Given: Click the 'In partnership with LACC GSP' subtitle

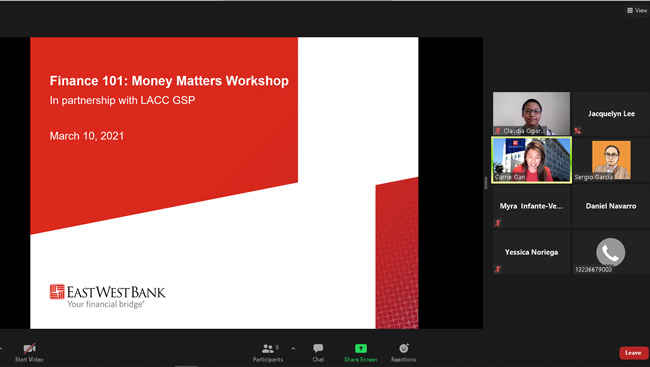Looking at the screenshot, I should point(122,100).
